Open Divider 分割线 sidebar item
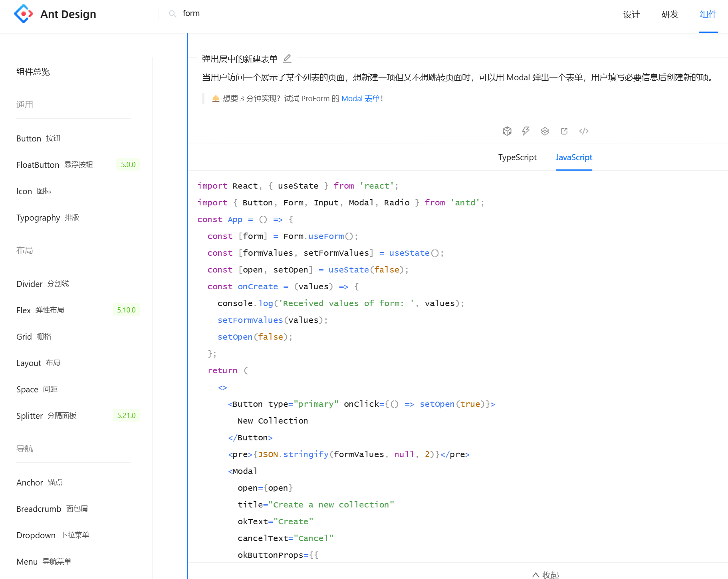The height and width of the screenshot is (579, 728). (x=43, y=284)
